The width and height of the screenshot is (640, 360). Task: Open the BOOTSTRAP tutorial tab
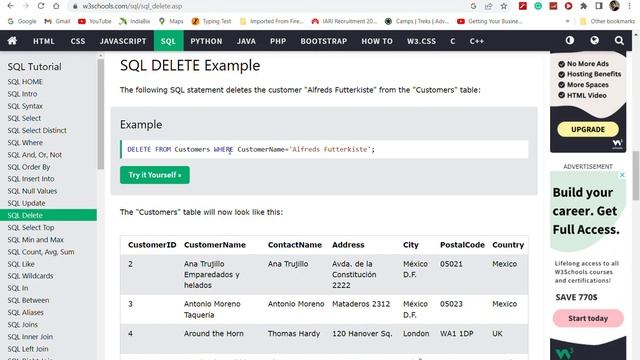(x=324, y=41)
